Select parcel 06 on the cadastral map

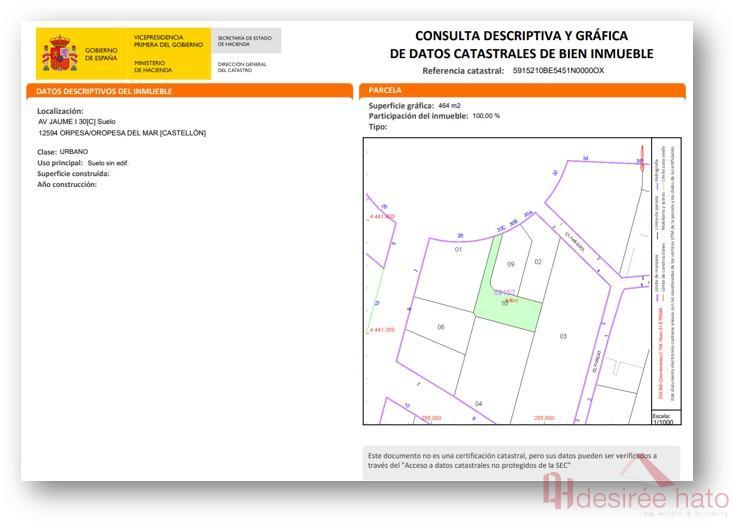coord(440,326)
